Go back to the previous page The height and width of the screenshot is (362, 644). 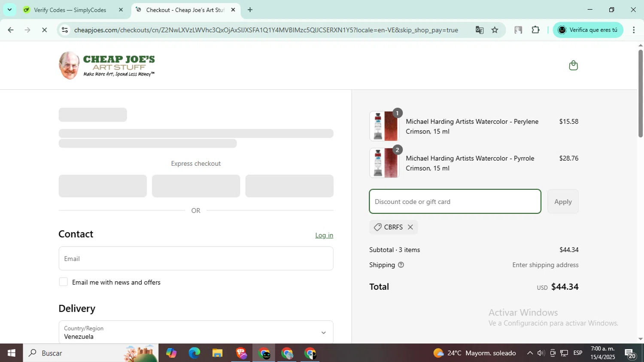(x=11, y=30)
